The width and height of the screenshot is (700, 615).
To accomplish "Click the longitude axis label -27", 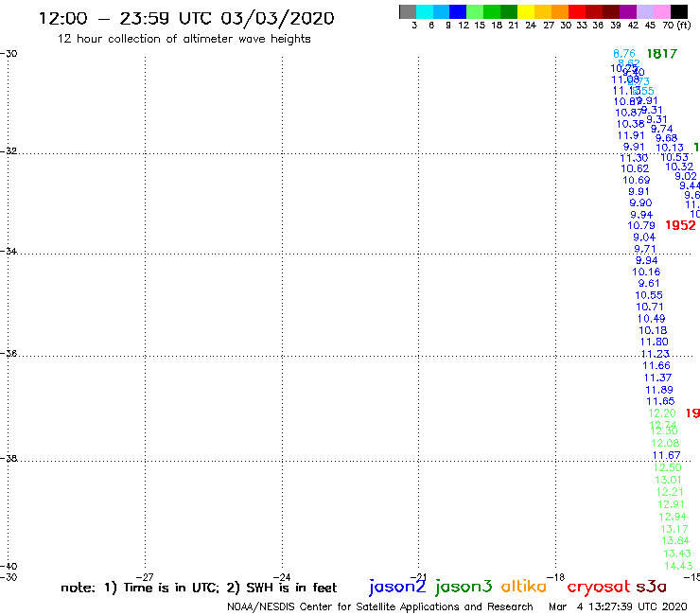I will click(145, 578).
